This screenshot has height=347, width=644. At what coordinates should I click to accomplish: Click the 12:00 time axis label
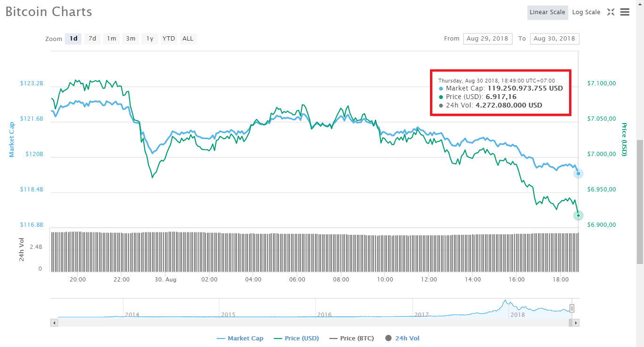[429, 279]
